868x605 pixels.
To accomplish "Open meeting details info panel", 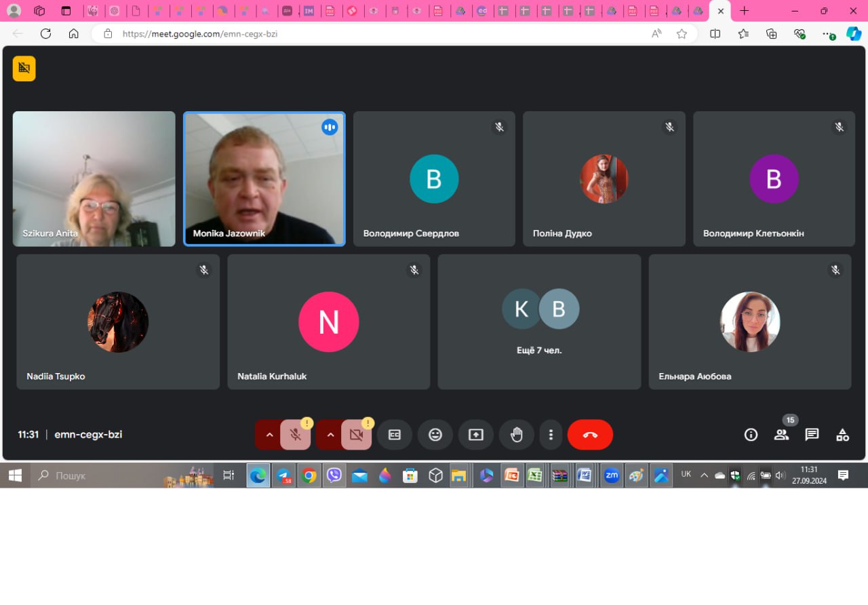I will (751, 435).
